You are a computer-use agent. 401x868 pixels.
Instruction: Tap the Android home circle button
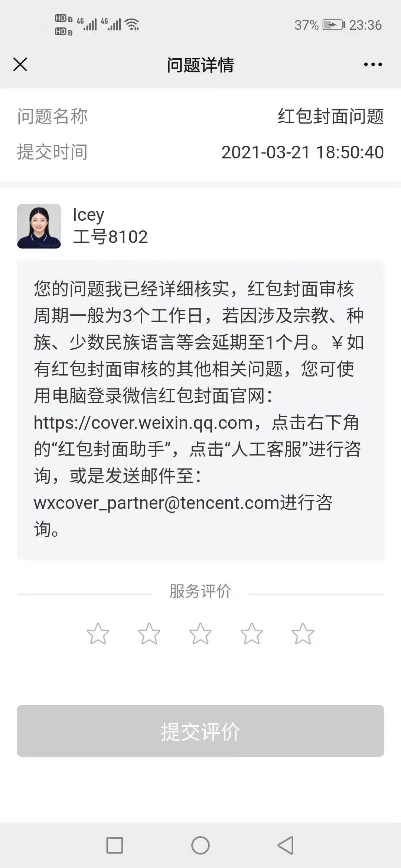point(200,845)
